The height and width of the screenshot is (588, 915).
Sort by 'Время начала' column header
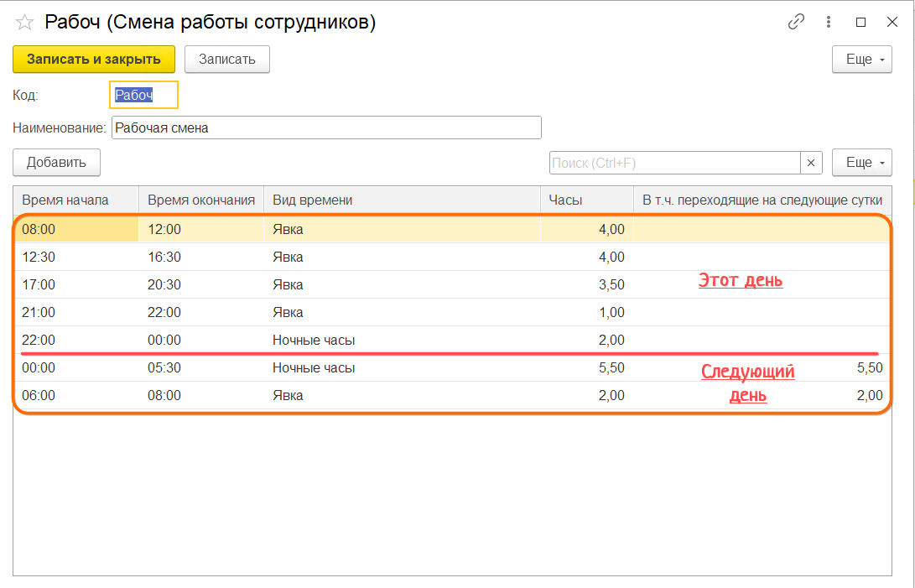pos(75,200)
